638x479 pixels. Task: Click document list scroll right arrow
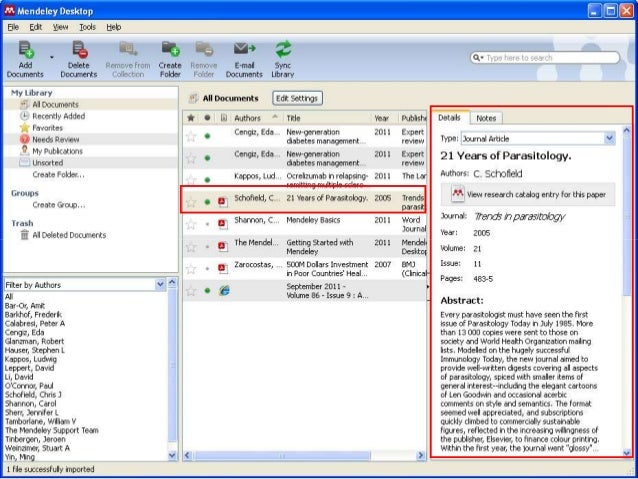pyautogui.click(x=421, y=455)
